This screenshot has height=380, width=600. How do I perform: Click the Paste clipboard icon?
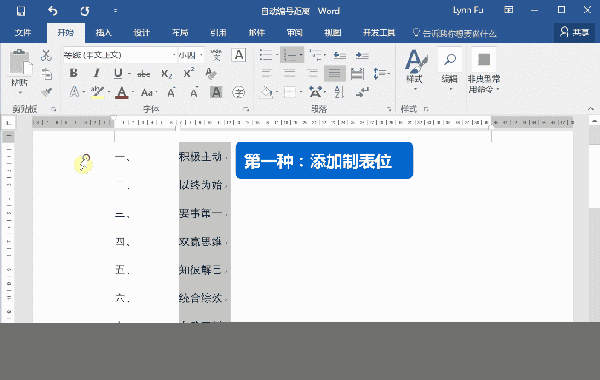(20, 62)
